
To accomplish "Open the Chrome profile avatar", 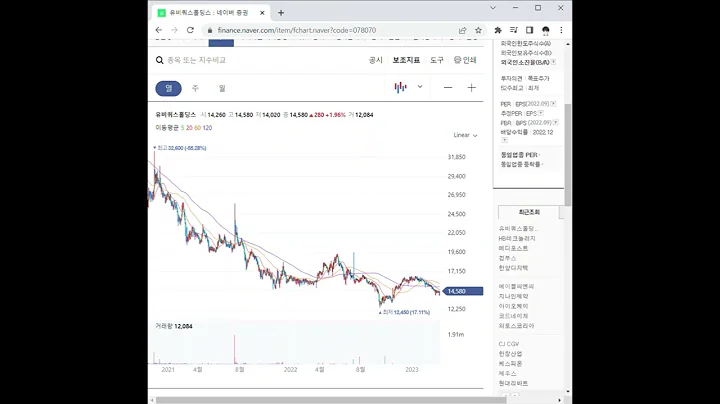I will tap(546, 30).
